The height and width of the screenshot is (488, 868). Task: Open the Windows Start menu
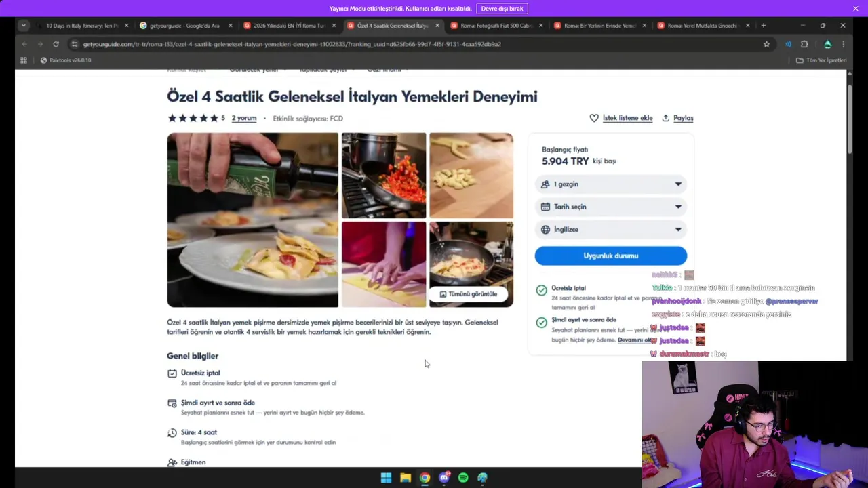click(386, 478)
